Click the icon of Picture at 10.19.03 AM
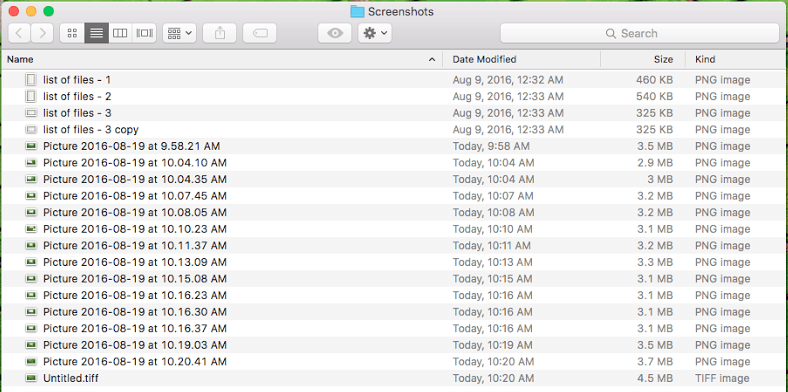The width and height of the screenshot is (788, 392). click(x=31, y=345)
